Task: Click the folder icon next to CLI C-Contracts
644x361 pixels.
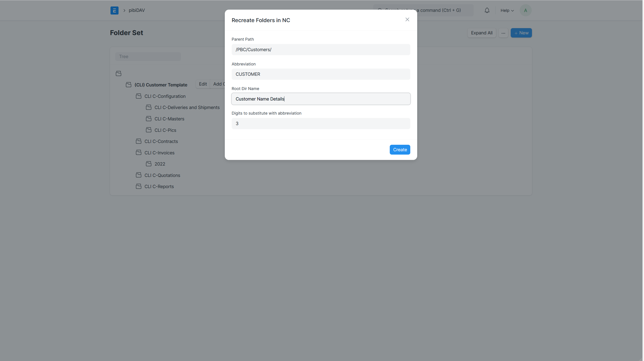Action: [x=138, y=141]
